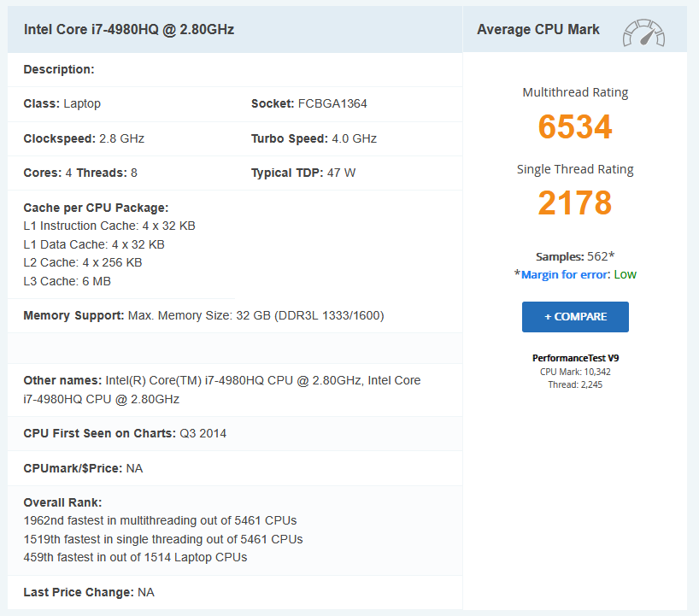Click the 1519th fastest in single threading line
The height and width of the screenshot is (616, 699).
(163, 539)
